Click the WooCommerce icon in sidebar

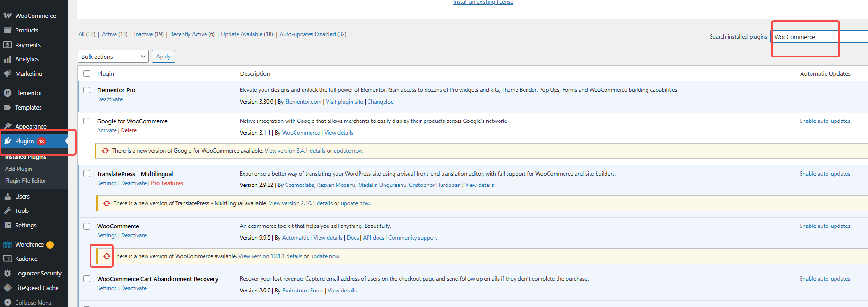8,16
